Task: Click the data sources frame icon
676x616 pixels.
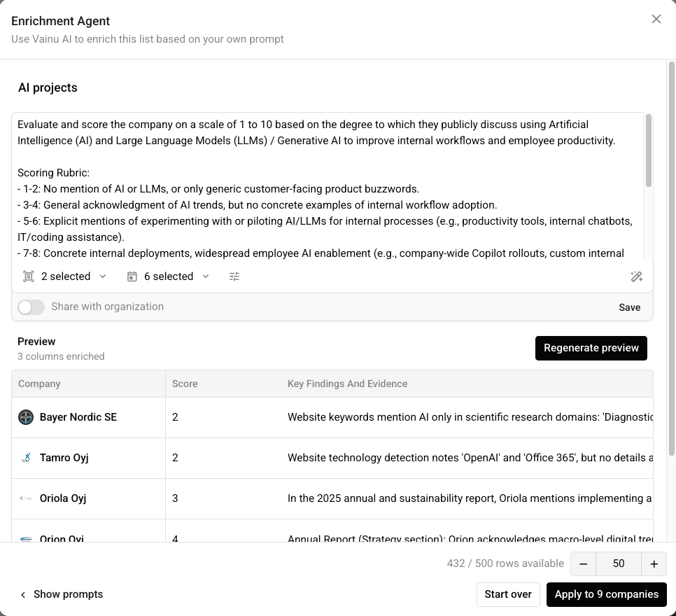Action: (x=29, y=276)
